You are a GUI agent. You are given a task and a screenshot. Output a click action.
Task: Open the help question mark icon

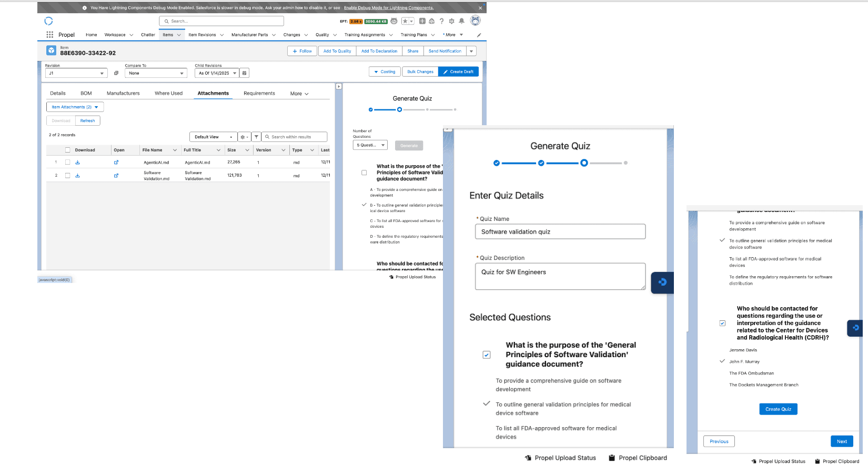pos(441,21)
